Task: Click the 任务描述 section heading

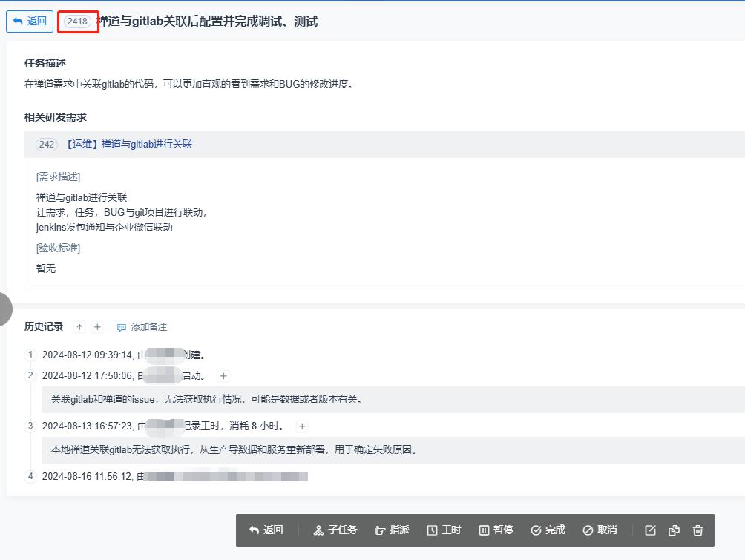Action: pyautogui.click(x=45, y=63)
